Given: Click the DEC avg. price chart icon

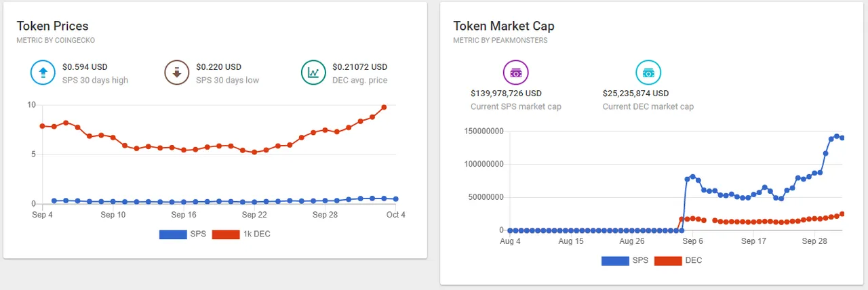Looking at the screenshot, I should 314,73.
